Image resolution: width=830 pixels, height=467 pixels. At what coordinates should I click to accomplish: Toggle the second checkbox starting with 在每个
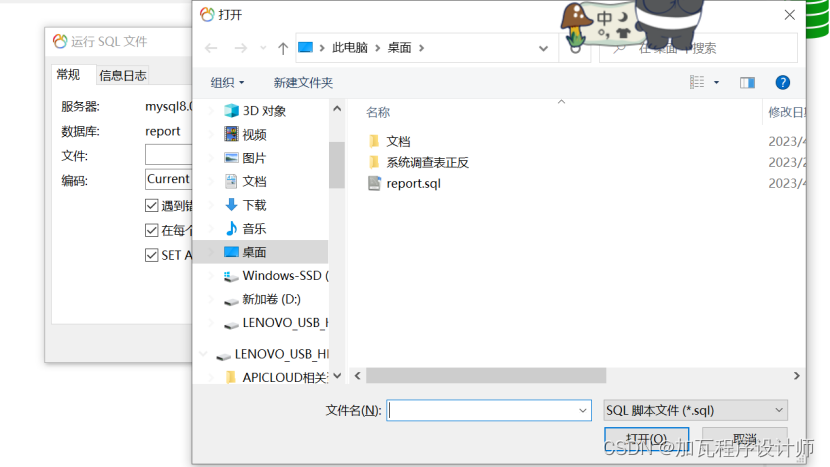tap(151, 230)
